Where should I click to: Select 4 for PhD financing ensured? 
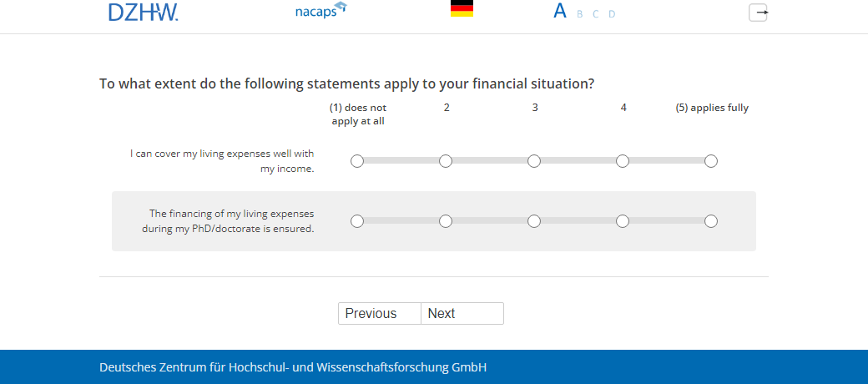(x=623, y=221)
